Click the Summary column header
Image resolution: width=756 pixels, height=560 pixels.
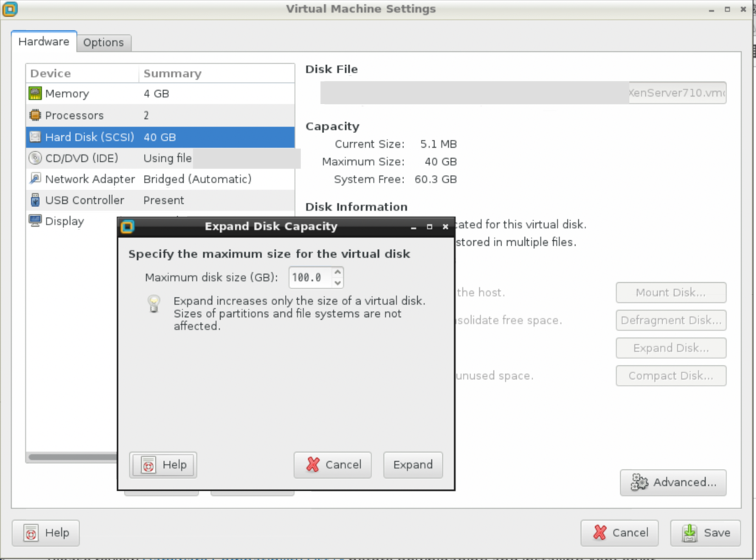click(217, 73)
